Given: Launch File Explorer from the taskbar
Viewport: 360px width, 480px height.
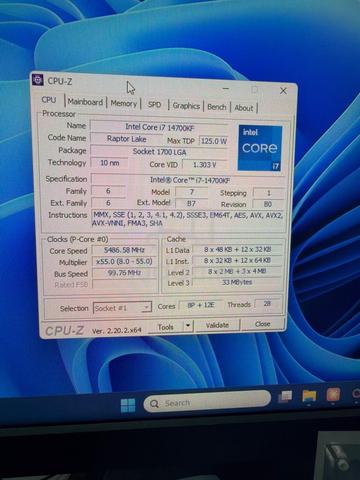Looking at the screenshot, I should pyautogui.click(x=309, y=396).
